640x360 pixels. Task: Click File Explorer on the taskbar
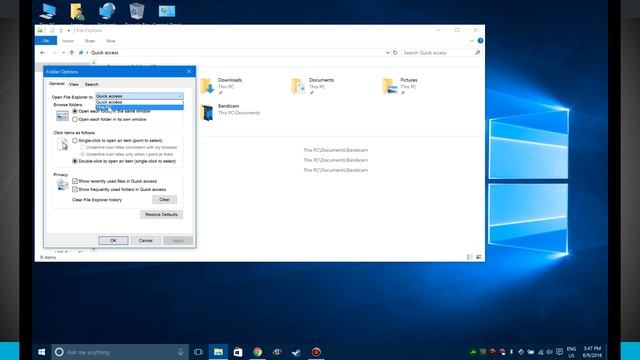[218, 352]
